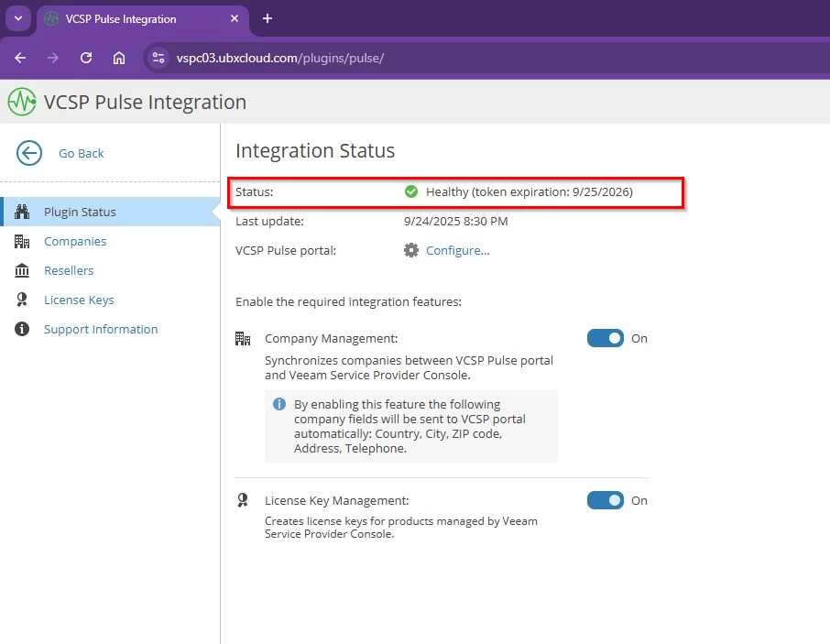The width and height of the screenshot is (830, 644).
Task: Click the Healthy token expiration status text
Action: (x=530, y=191)
